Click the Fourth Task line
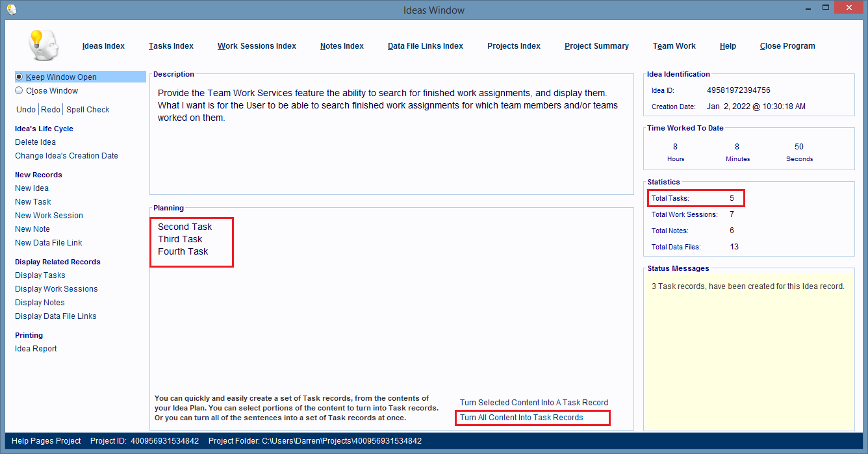This screenshot has height=454, width=868. (x=183, y=251)
